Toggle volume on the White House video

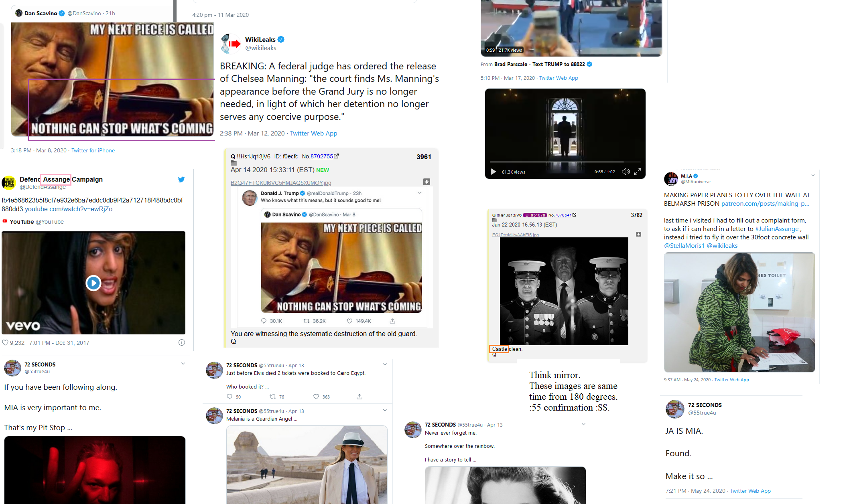(x=626, y=172)
